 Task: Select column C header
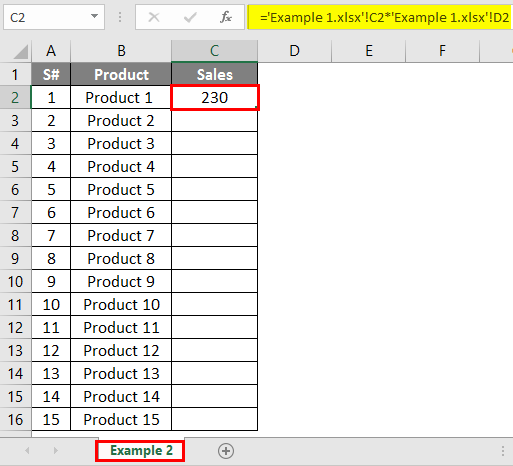coord(214,51)
